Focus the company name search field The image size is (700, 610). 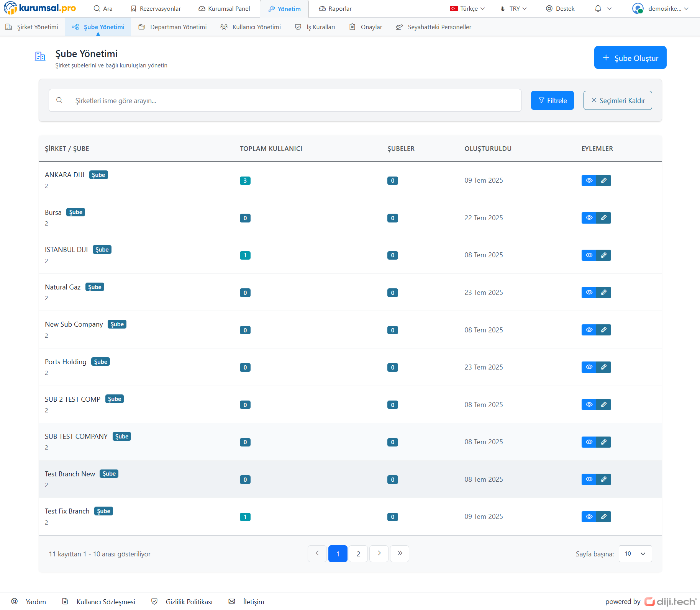pos(285,100)
